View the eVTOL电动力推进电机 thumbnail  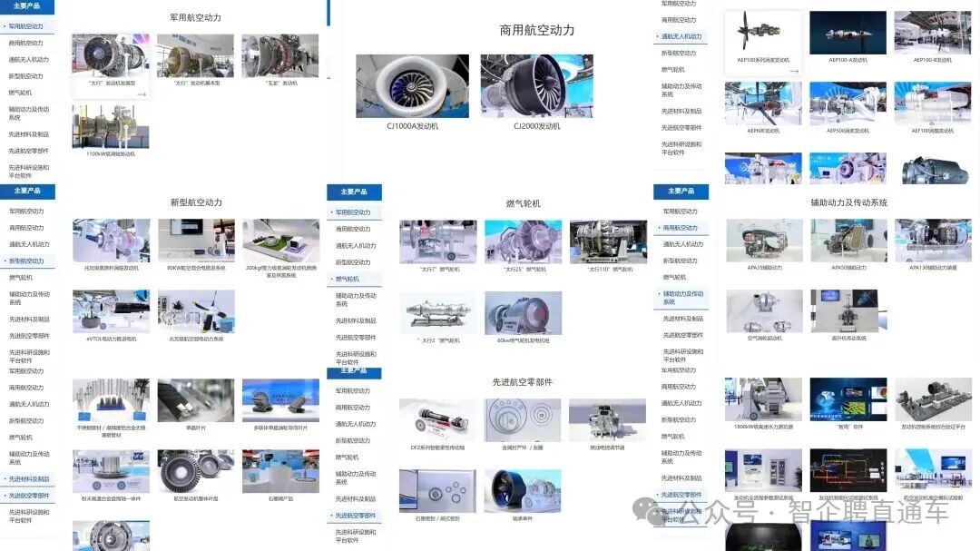click(x=112, y=311)
